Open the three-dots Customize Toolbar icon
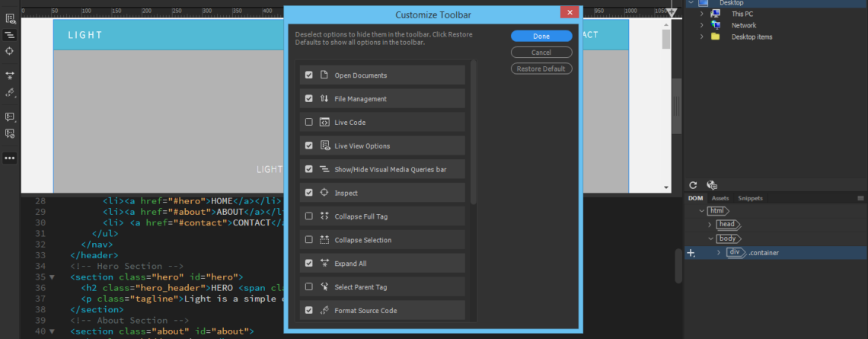Image resolution: width=868 pixels, height=339 pixels. 10,158
